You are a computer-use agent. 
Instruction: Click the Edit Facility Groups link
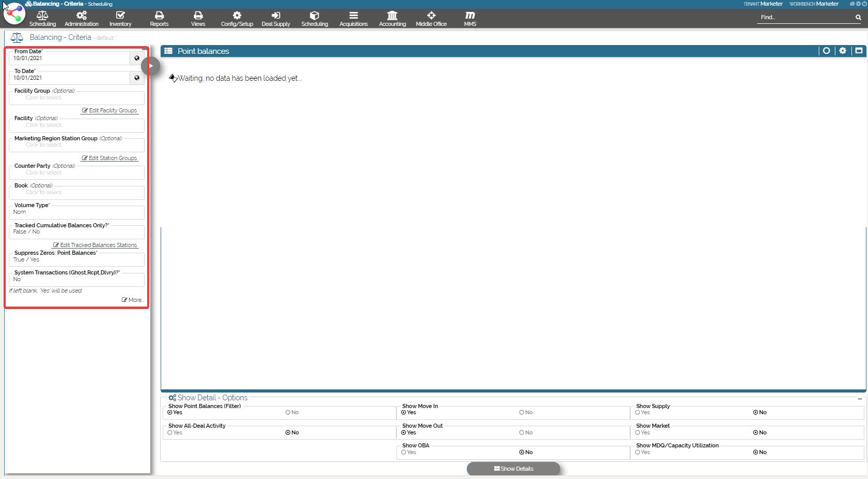coord(110,110)
